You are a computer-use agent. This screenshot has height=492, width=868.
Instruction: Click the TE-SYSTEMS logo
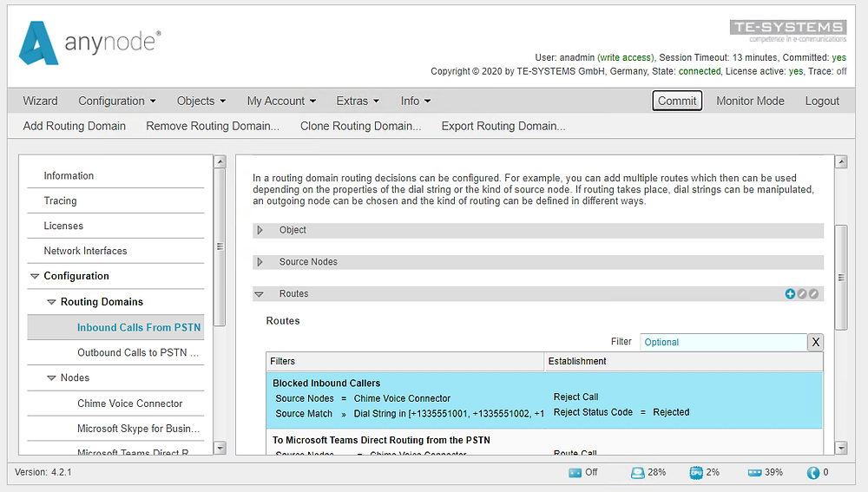coord(788,31)
